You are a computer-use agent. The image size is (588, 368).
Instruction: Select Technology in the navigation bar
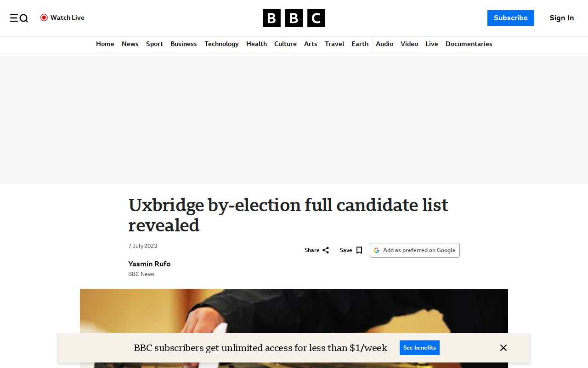[221, 44]
